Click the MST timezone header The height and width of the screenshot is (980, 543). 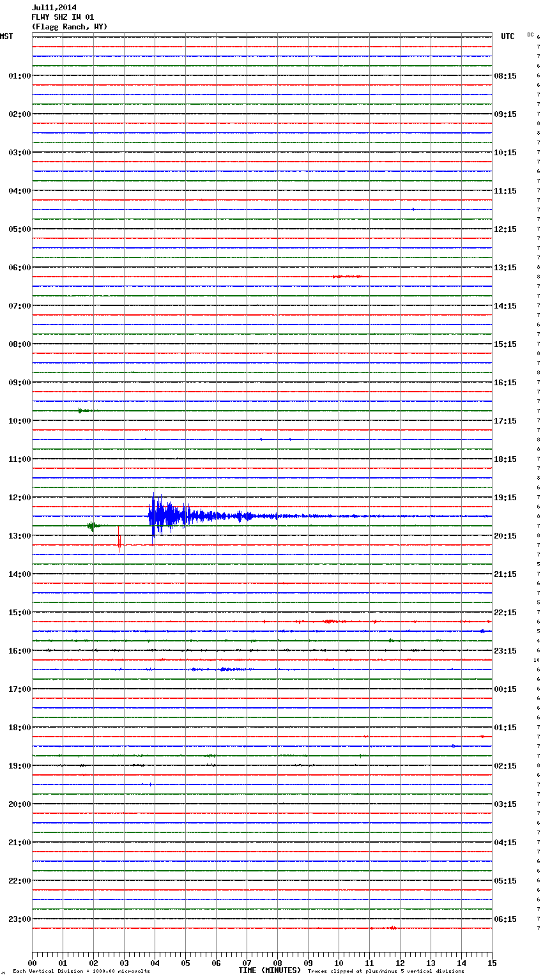click(x=6, y=36)
